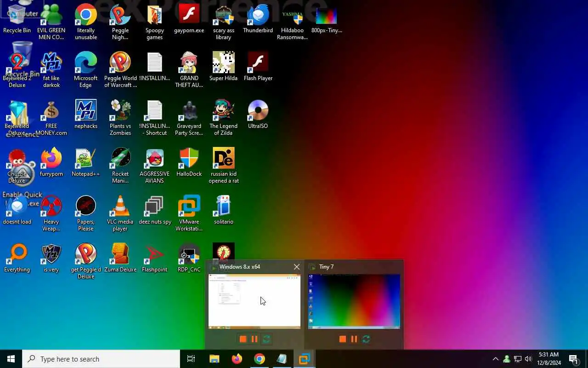588x368 pixels.
Task: Switch to Chrome on the taskbar
Action: 260,359
